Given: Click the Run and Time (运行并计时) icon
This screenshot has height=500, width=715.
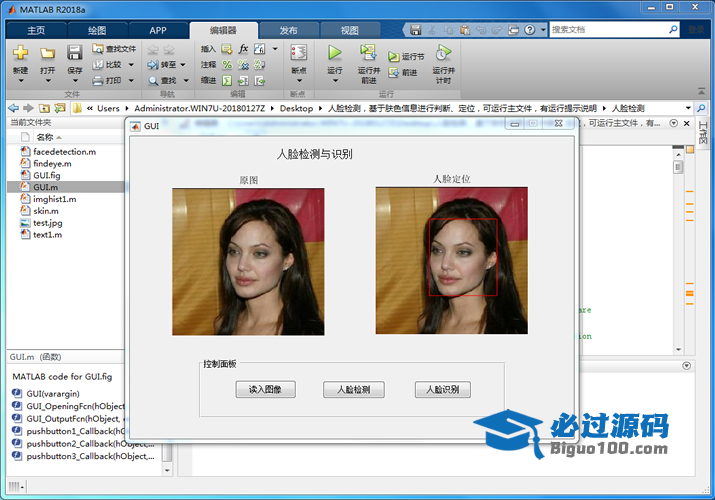Looking at the screenshot, I should tap(443, 52).
